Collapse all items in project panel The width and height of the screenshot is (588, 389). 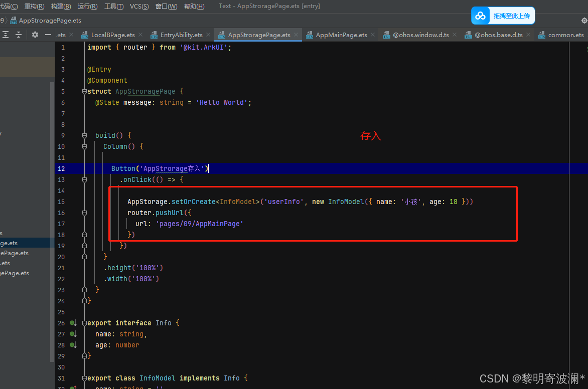[19, 35]
